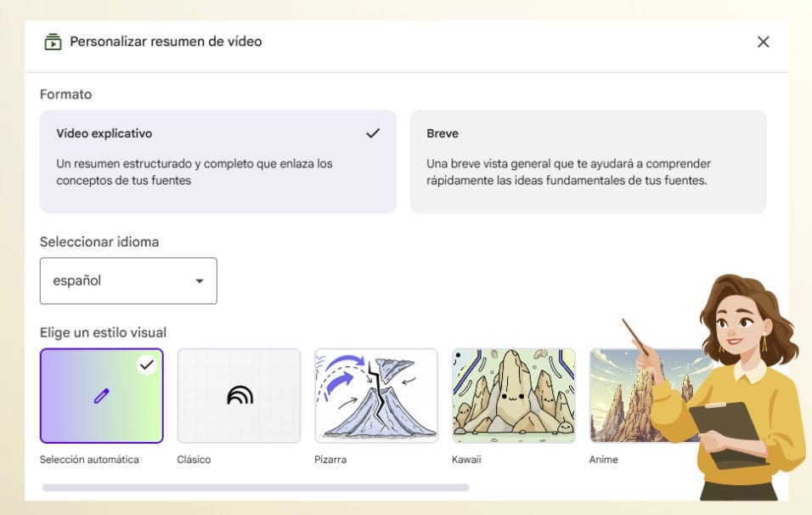Click the horizontal scrollbar below the styles
This screenshot has width=812, height=515.
255,487
